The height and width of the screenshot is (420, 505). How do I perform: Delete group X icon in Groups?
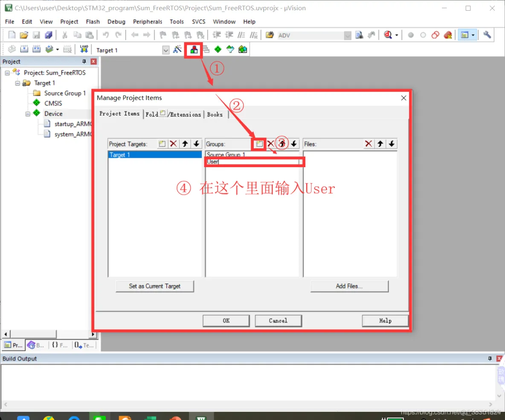pos(271,144)
